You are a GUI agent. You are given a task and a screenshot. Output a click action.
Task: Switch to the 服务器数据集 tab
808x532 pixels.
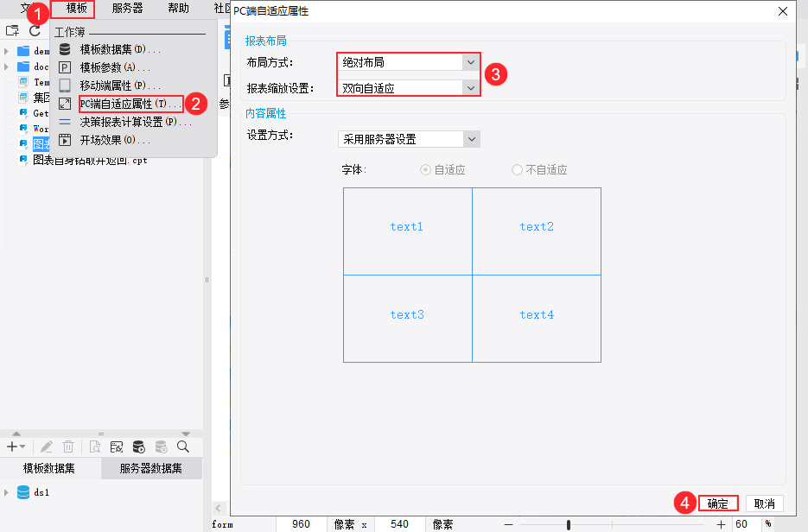pyautogui.click(x=151, y=468)
